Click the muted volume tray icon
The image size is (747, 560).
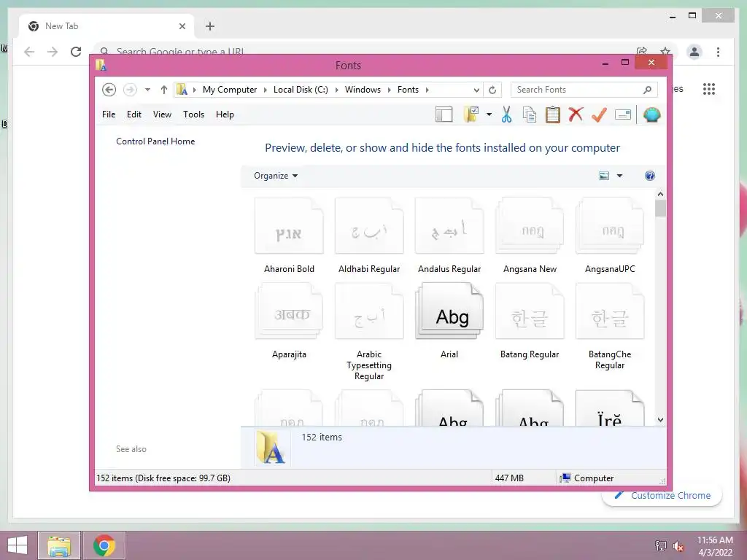678,545
